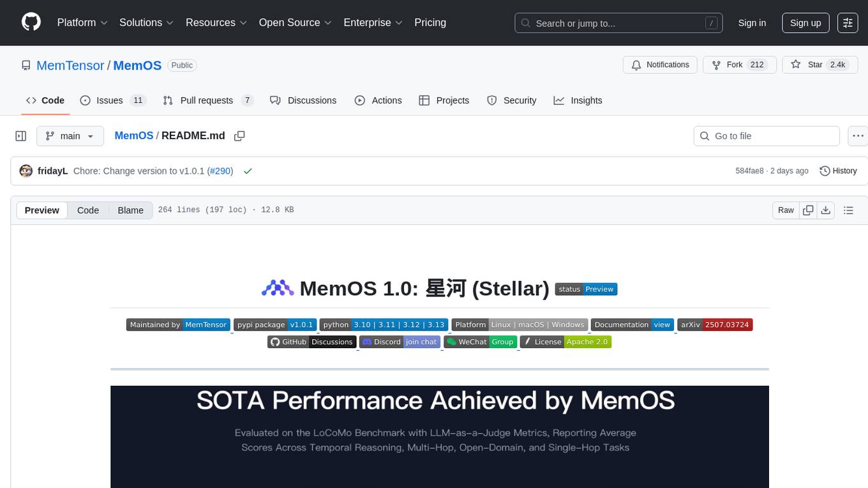The height and width of the screenshot is (488, 868).
Task: Click the Sign up button
Action: pyautogui.click(x=805, y=23)
